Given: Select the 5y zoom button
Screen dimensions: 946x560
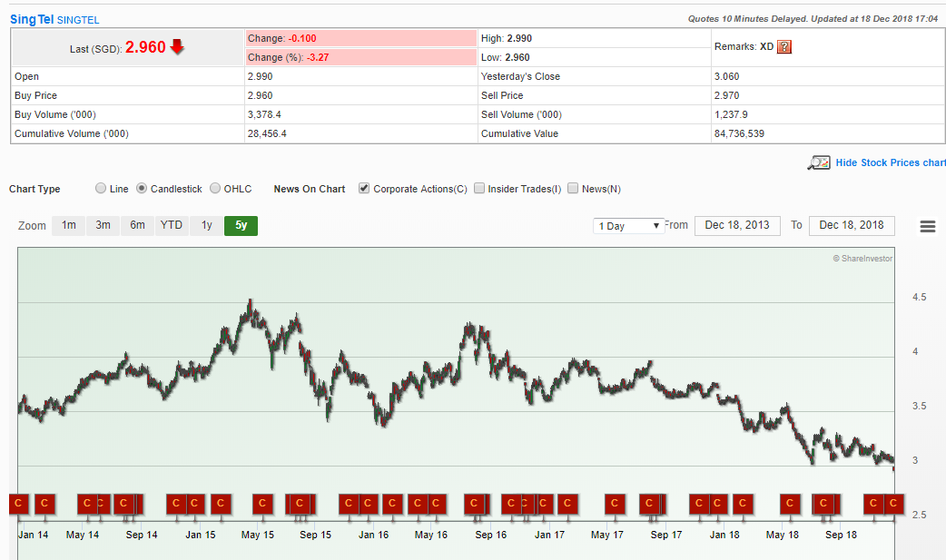Looking at the screenshot, I should (241, 225).
